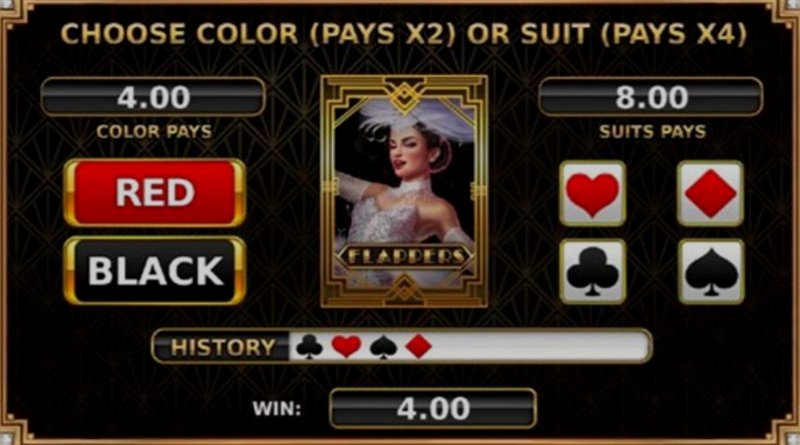Choose the red heart suit

(x=592, y=193)
